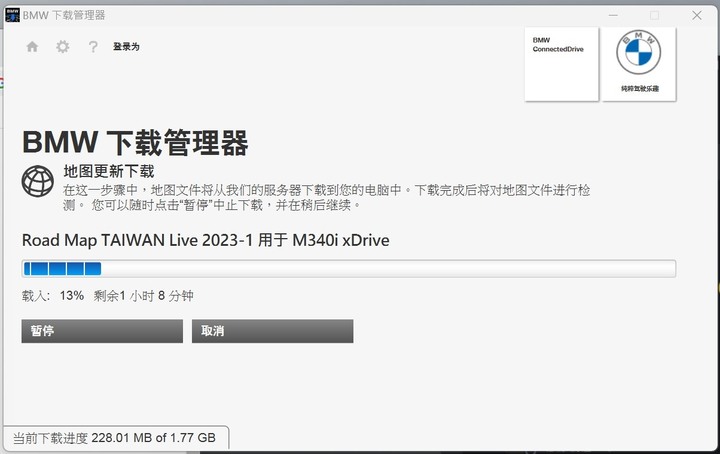Open settings via gear icon
The image size is (720, 454).
[x=62, y=46]
